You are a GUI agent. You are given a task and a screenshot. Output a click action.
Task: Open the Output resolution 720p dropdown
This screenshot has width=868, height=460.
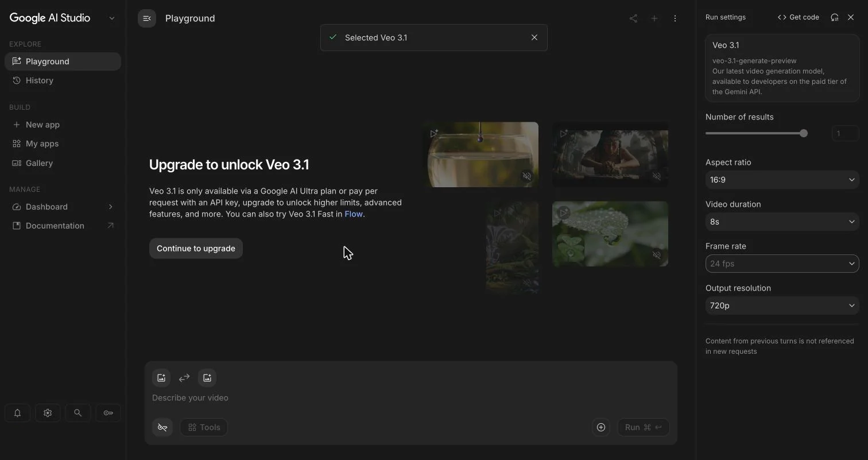pos(782,306)
